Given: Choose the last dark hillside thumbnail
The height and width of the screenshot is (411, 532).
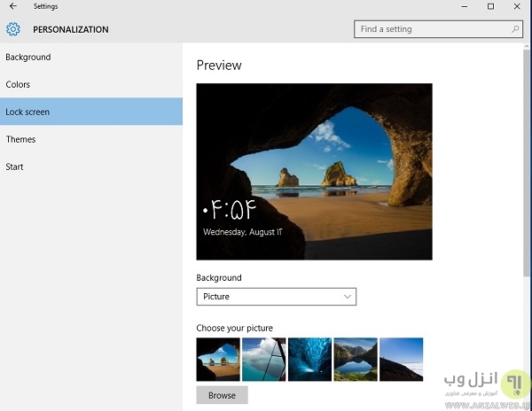Looking at the screenshot, I should click(401, 359).
